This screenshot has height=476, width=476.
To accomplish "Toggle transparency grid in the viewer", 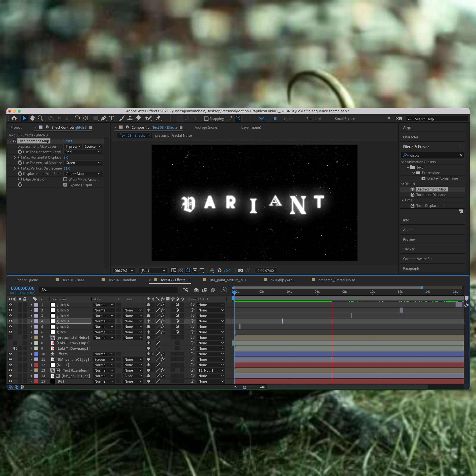I will pos(181,271).
